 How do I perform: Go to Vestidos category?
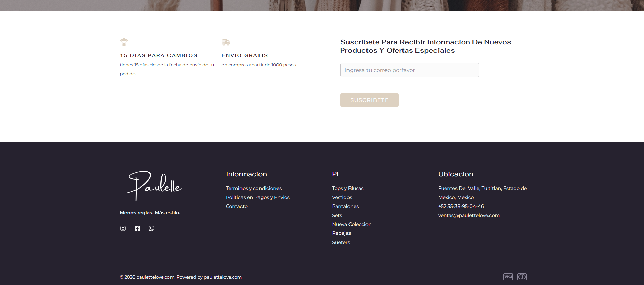[342, 197]
